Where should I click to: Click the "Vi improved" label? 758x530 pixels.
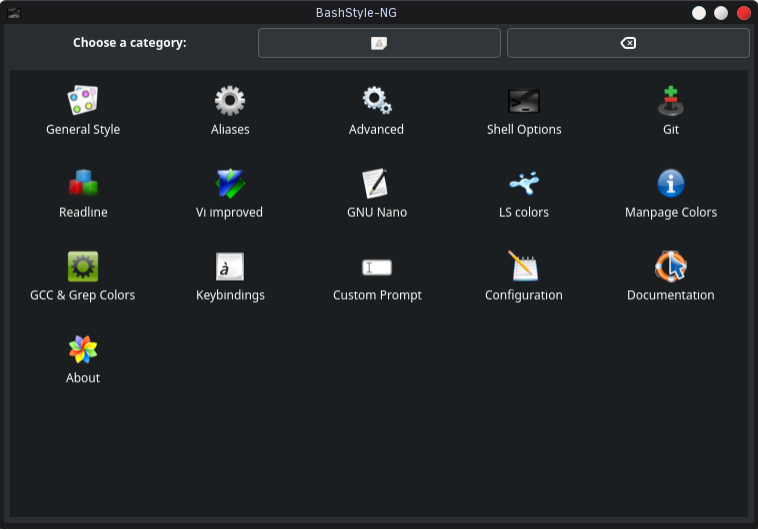[229, 212]
